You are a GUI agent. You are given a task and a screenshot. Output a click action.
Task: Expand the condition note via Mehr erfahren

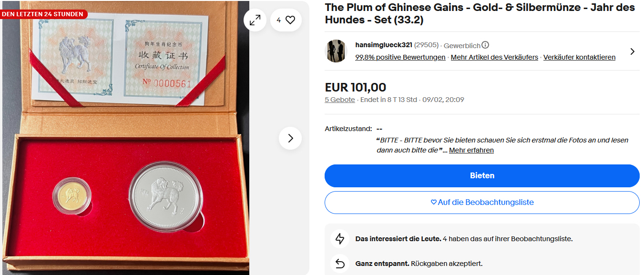coord(471,150)
